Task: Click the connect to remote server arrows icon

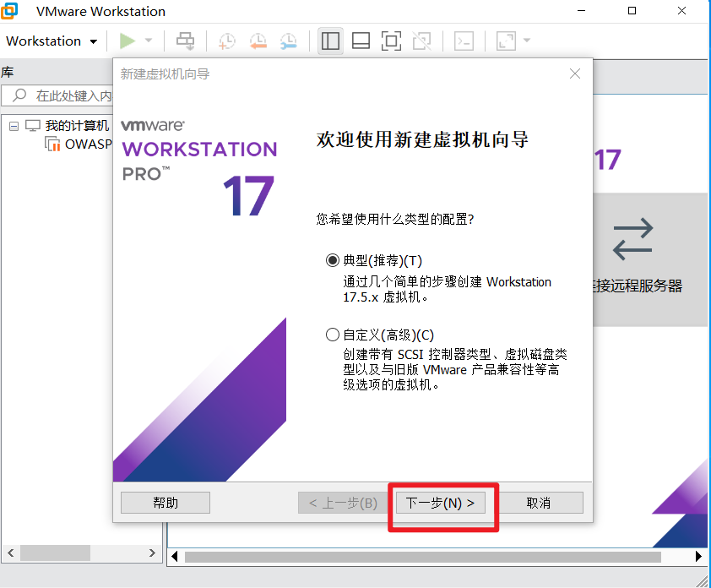Action: (633, 239)
